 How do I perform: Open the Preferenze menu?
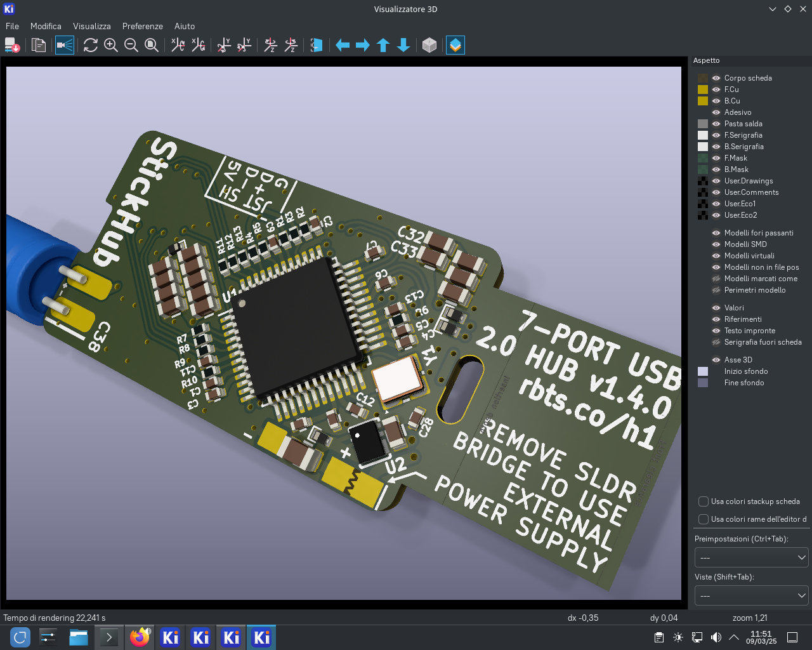pyautogui.click(x=142, y=26)
